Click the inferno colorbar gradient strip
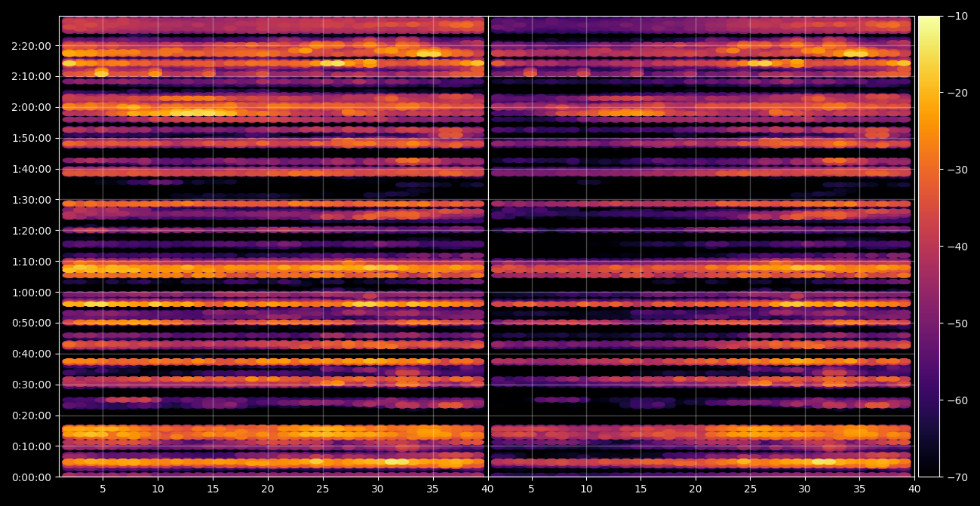The height and width of the screenshot is (506, 980). [x=929, y=247]
